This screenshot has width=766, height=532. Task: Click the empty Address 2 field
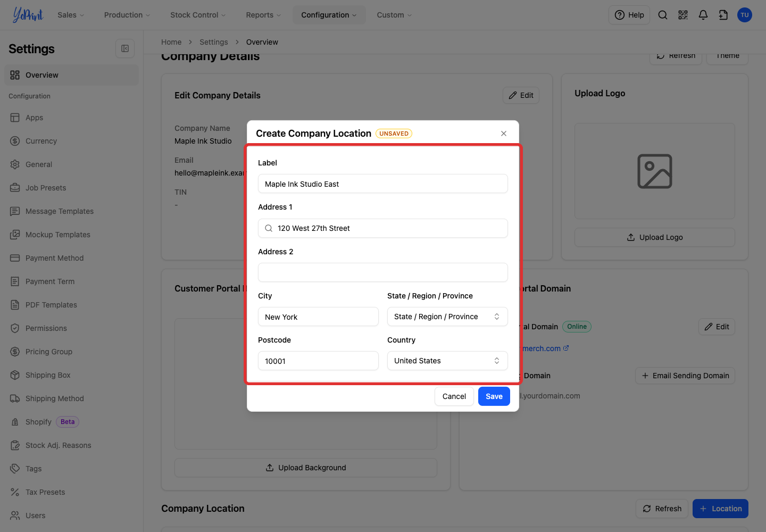(x=383, y=272)
